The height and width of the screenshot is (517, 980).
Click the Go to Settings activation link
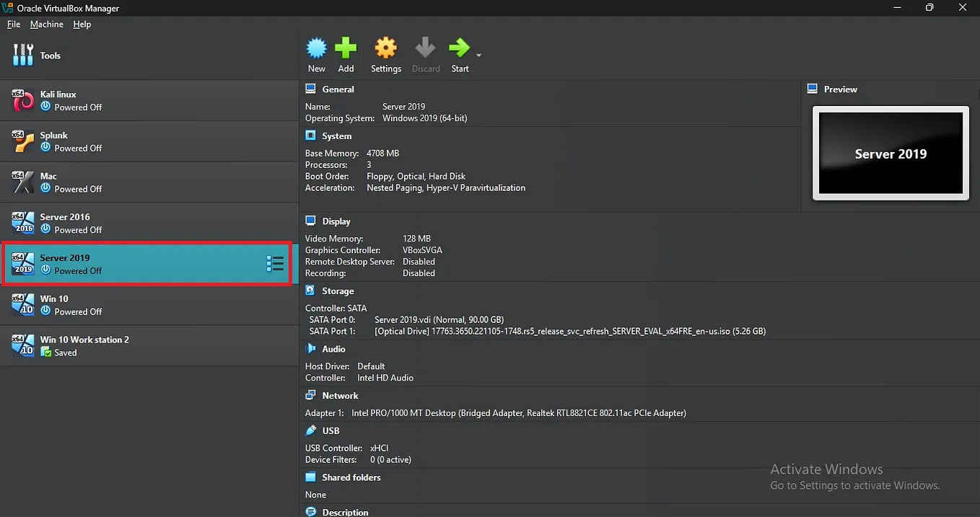pos(854,485)
